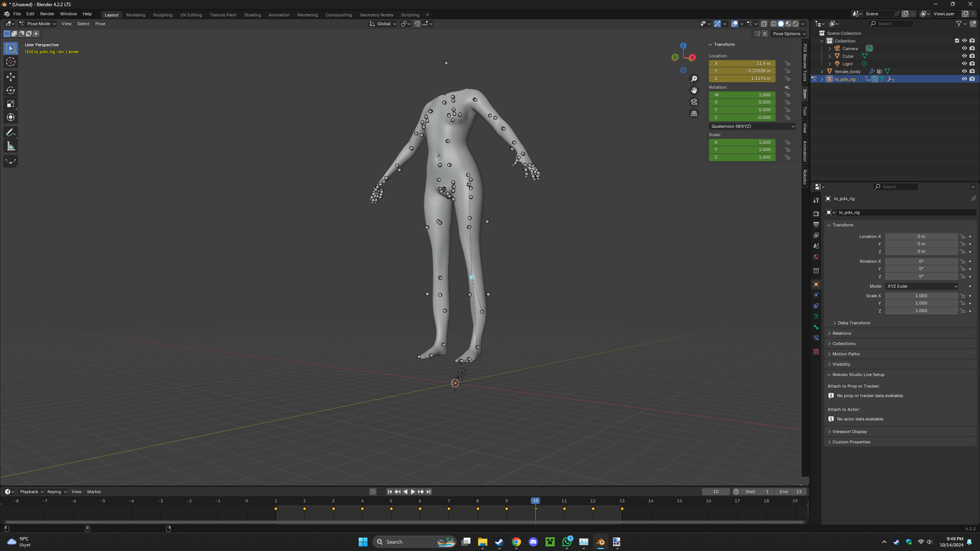
Task: Disable io_pdx_rig in renders
Action: [x=972, y=79]
